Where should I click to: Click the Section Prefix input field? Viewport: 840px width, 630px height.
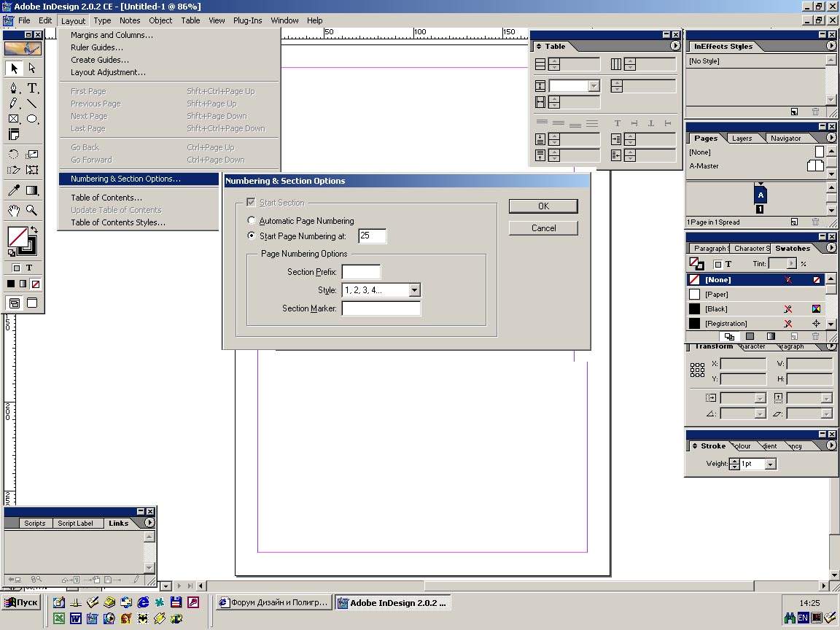click(361, 271)
